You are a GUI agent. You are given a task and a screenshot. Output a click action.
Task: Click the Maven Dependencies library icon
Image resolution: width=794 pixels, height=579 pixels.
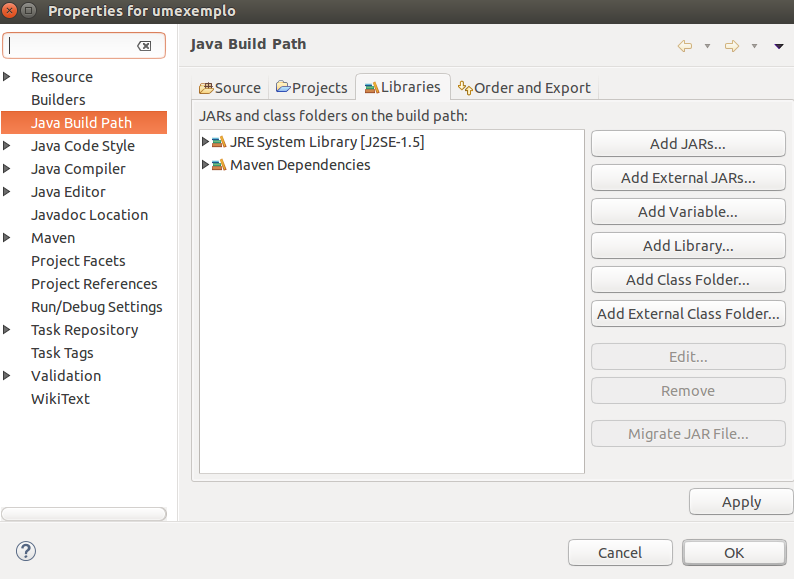[219, 165]
